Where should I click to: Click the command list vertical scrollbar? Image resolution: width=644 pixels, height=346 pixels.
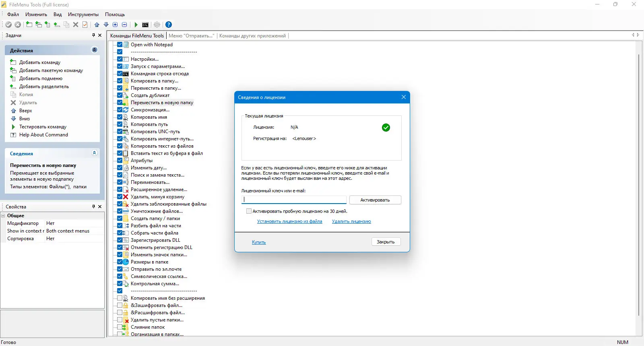click(x=639, y=185)
